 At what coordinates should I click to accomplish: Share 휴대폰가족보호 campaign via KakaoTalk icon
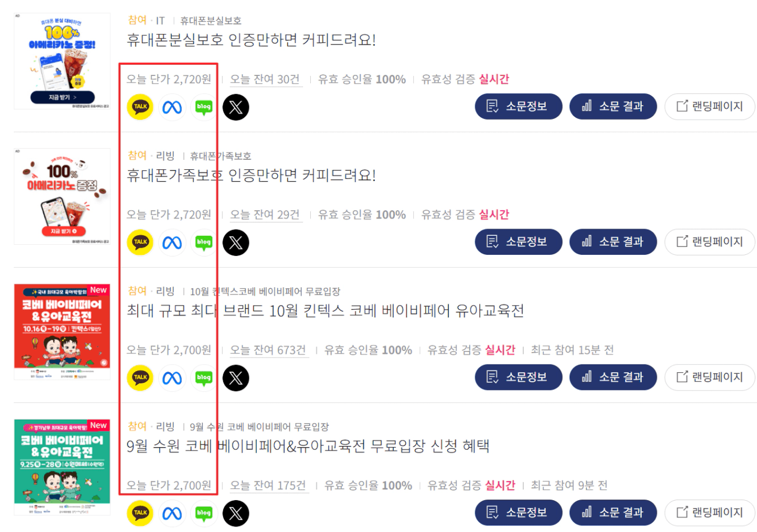140,243
